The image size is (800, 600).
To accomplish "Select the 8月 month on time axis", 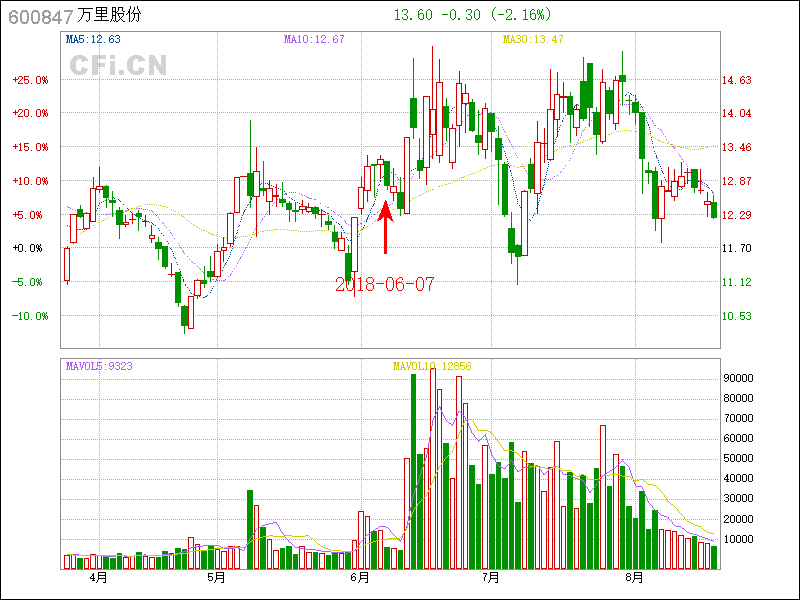I will point(634,578).
